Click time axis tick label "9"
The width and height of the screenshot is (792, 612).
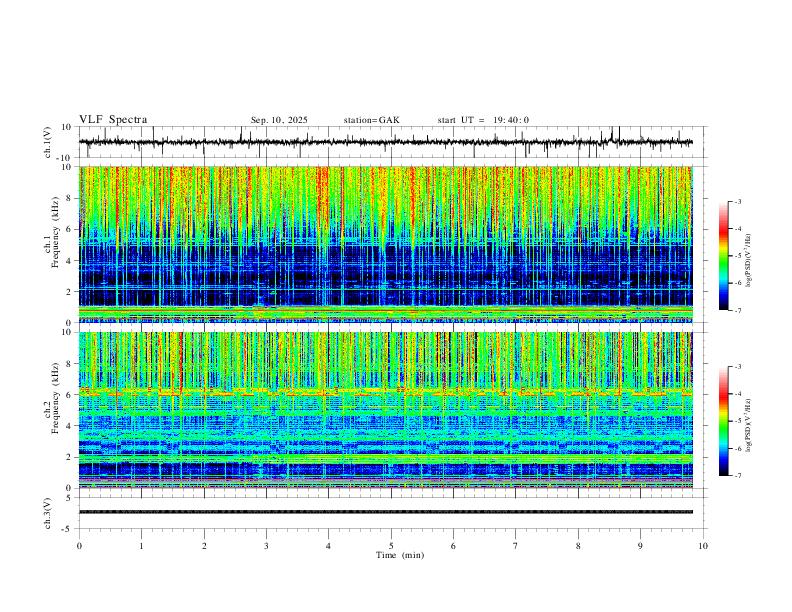(640, 546)
